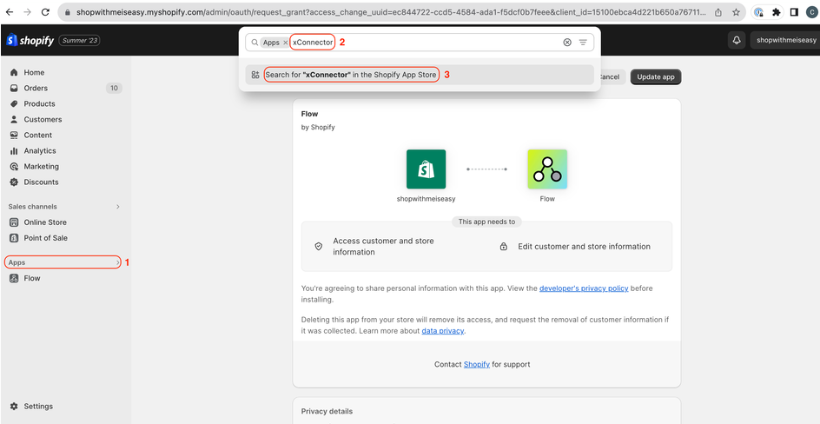Click the share page icon in address bar
The width and height of the screenshot is (820, 424).
719,12
